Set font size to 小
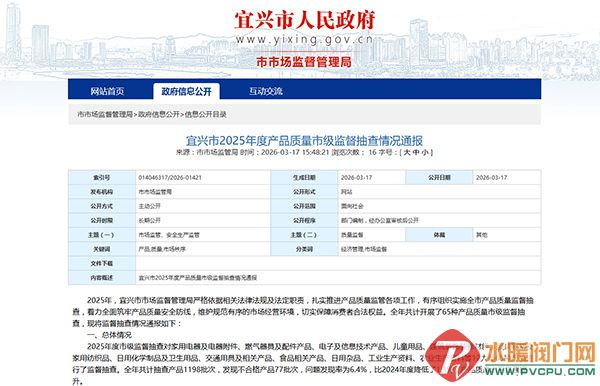The image size is (600, 386). click(x=425, y=152)
